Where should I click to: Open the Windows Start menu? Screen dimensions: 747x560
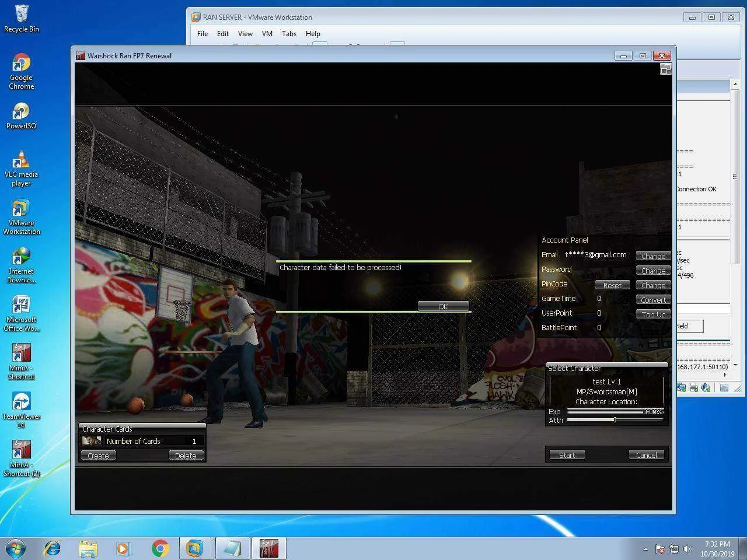pos(15,548)
